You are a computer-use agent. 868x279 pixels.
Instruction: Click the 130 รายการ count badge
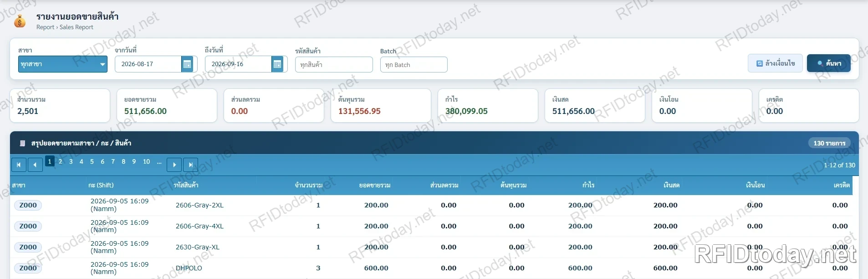click(x=829, y=143)
